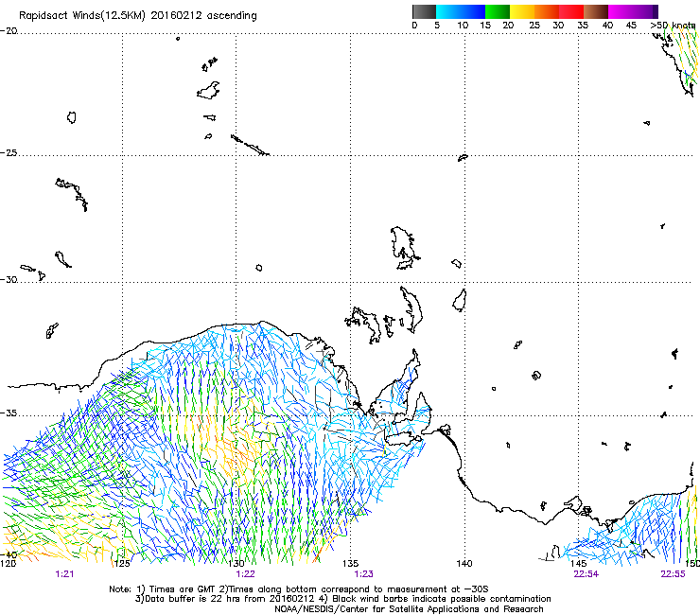This screenshot has width=700, height=615.
Task: Click the 'Data buffer is 22 hrs' note line
Action: 342,599
